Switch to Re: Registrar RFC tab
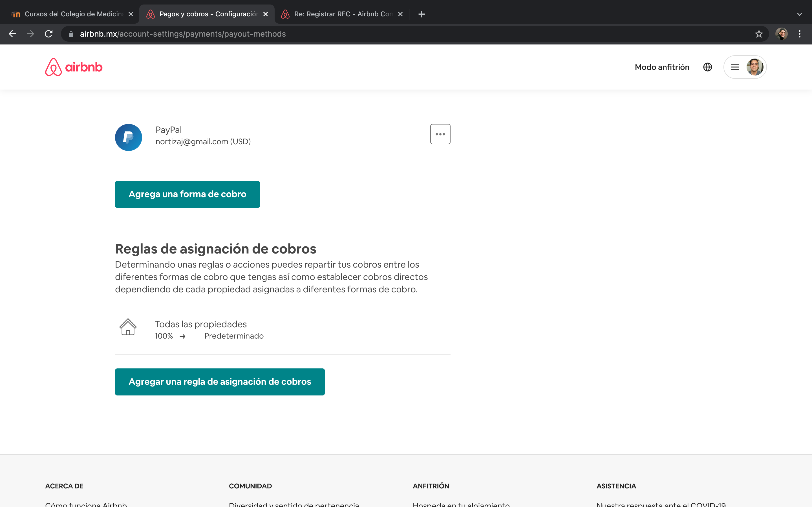 (x=339, y=14)
